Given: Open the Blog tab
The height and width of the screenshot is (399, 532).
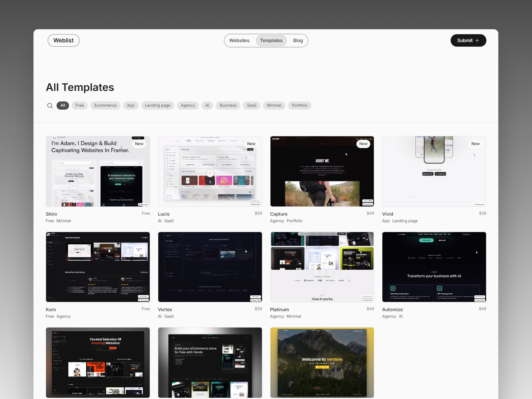Looking at the screenshot, I should pos(298,40).
